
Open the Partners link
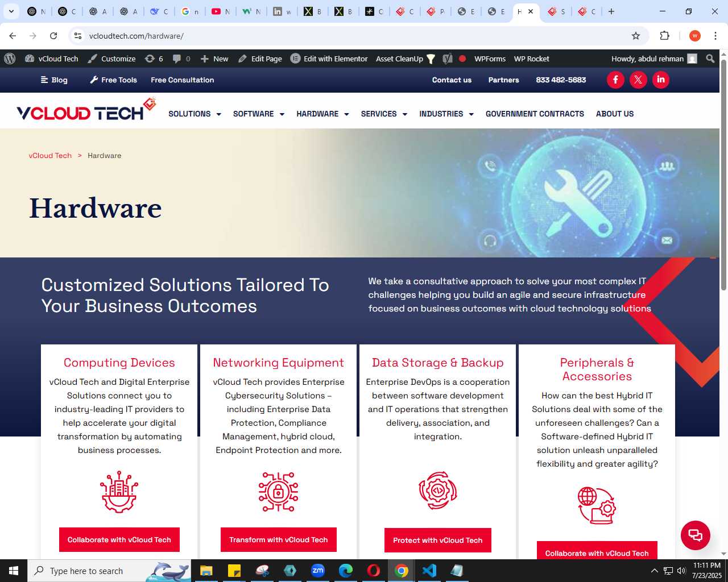503,80
